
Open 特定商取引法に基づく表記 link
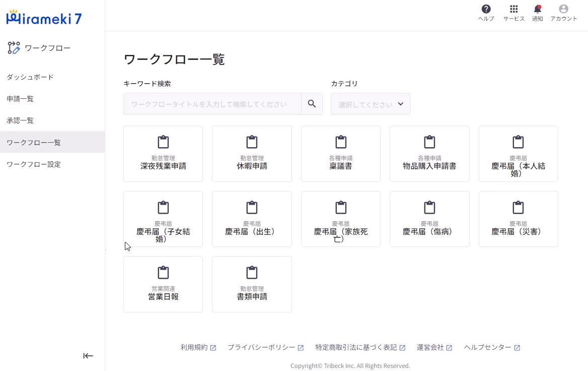356,347
